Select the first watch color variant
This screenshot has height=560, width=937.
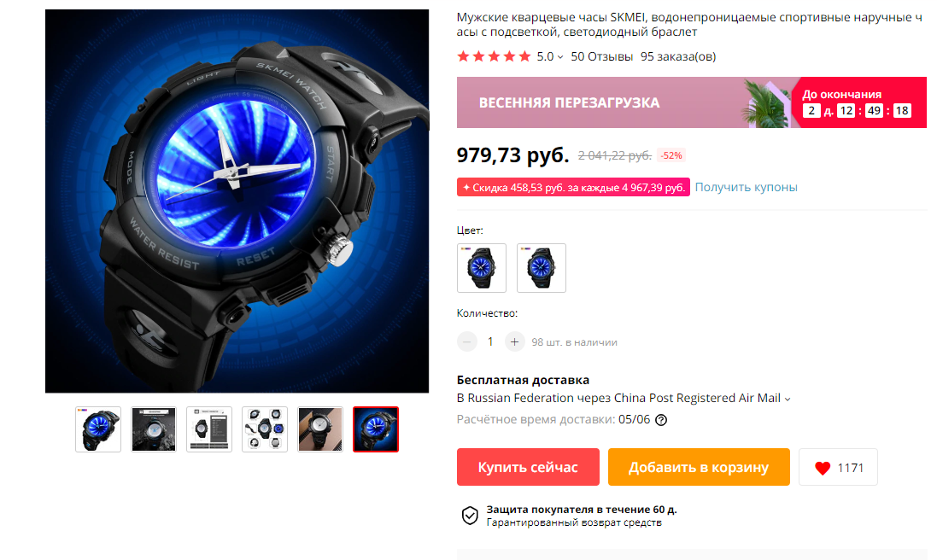pos(482,268)
